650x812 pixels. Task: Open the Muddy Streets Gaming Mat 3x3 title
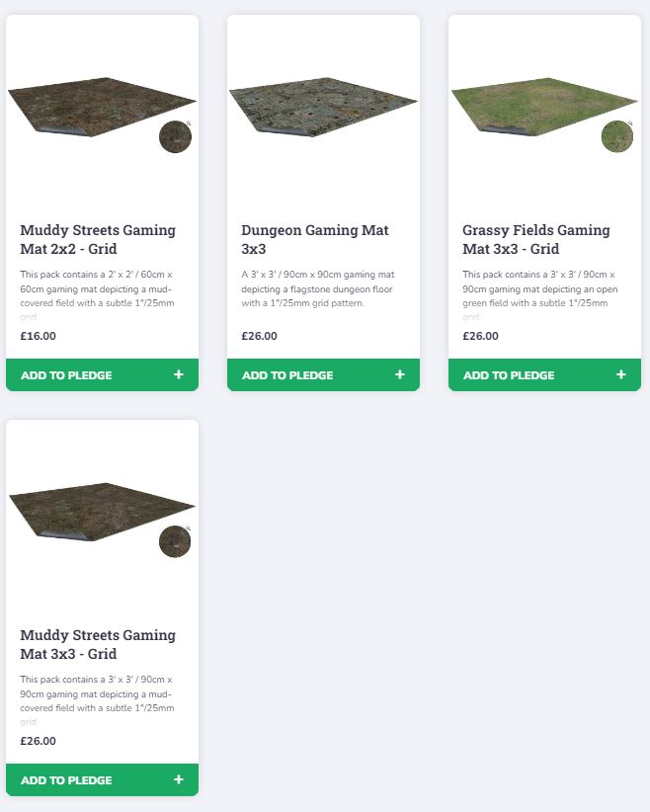click(x=98, y=644)
